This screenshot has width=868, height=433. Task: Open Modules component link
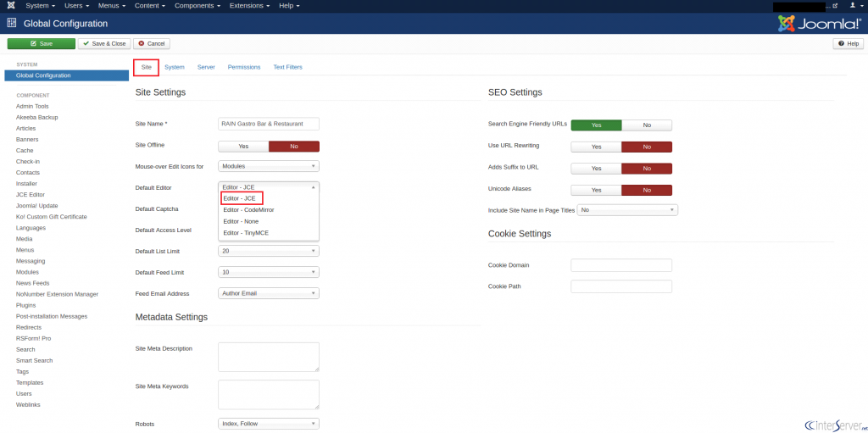pos(28,272)
